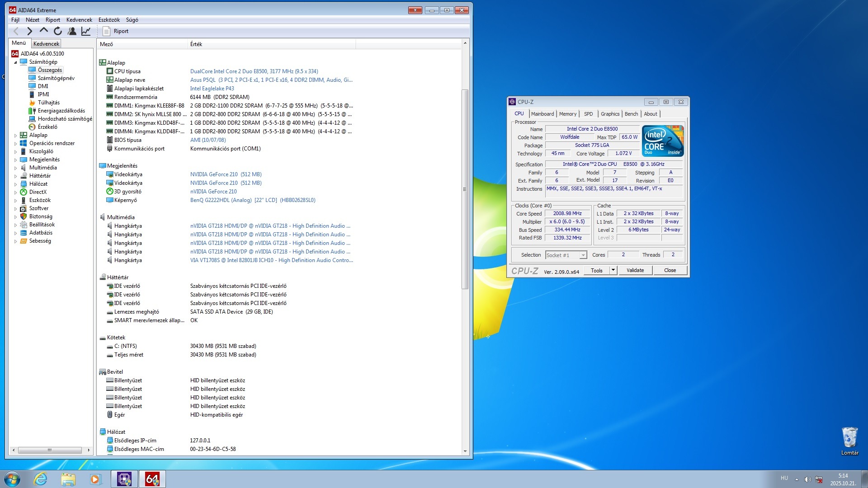Switch to the Mainboard tab in CPU-Z
868x488 pixels.
(542, 114)
